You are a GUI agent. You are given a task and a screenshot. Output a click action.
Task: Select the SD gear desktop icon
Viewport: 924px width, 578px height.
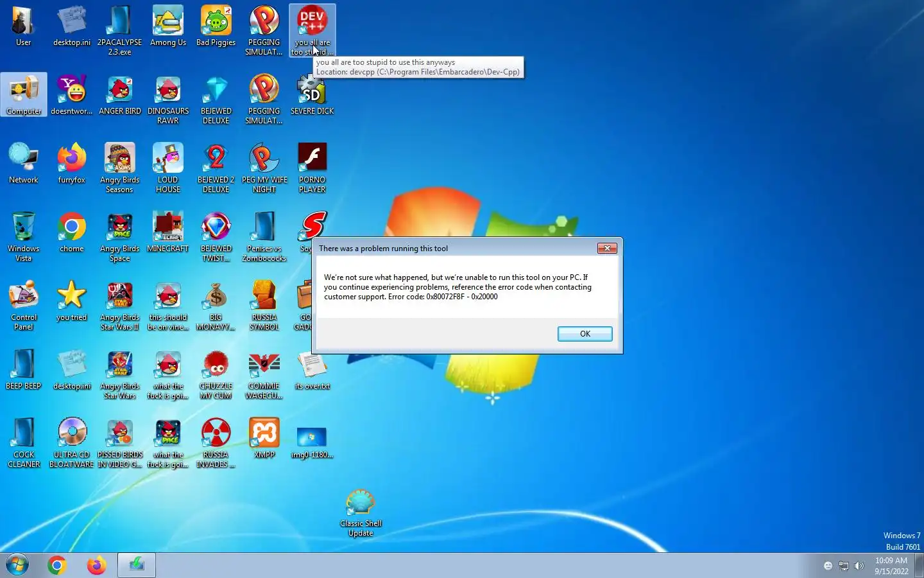[x=312, y=95]
